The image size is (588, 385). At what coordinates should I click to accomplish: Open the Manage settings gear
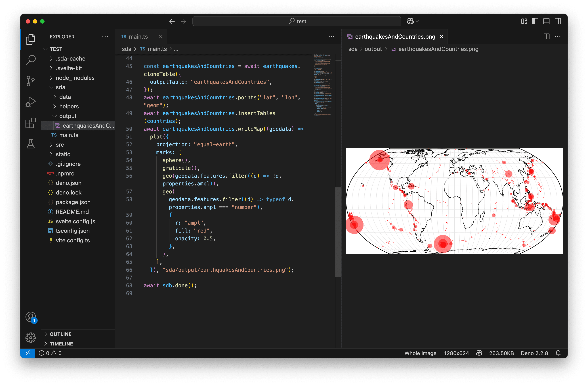[x=31, y=338]
